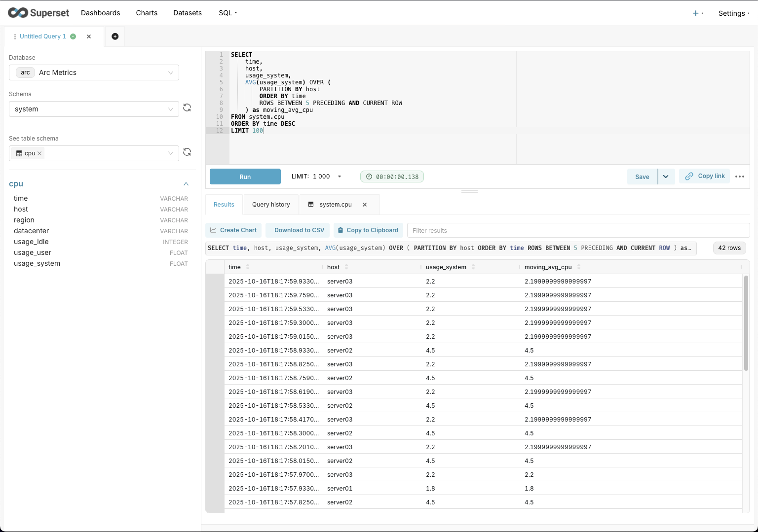Open the Arc Metrics database dropdown
The width and height of the screenshot is (758, 532).
tap(94, 72)
